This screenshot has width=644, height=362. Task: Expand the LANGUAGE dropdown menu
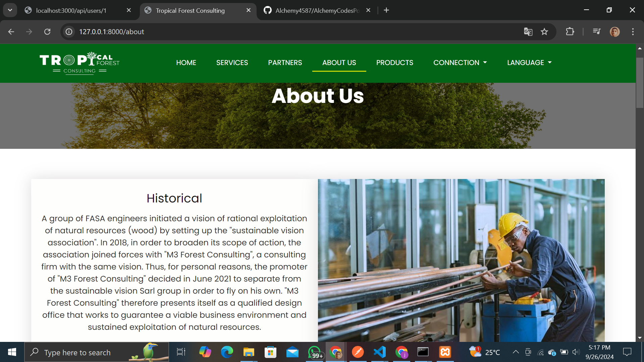pos(529,63)
